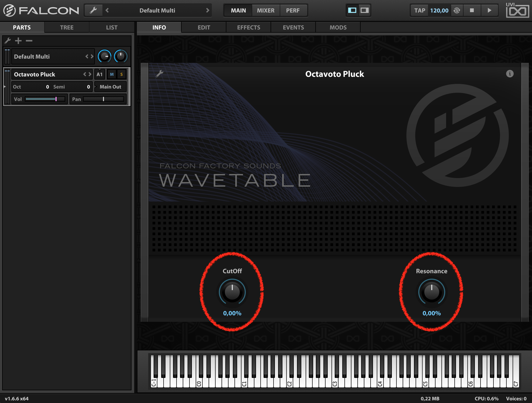Click the Falcon logo
Screen dimensions: 532x403
41,11
